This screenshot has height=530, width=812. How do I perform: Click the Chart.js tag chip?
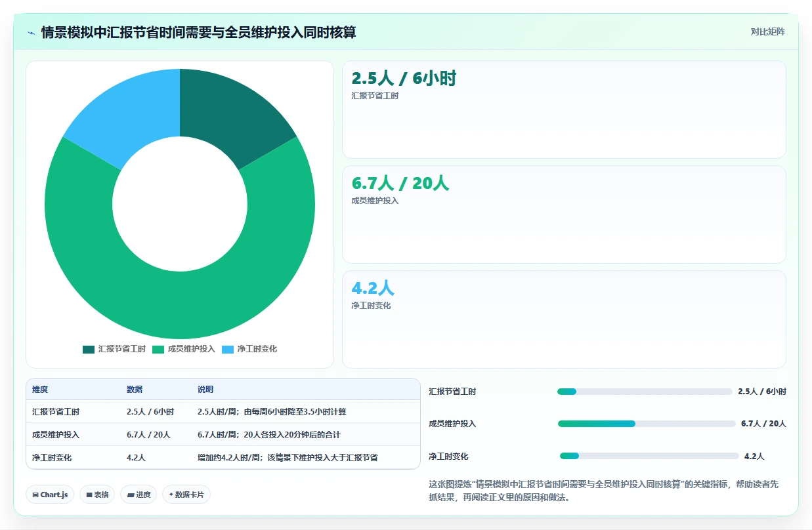pos(51,495)
